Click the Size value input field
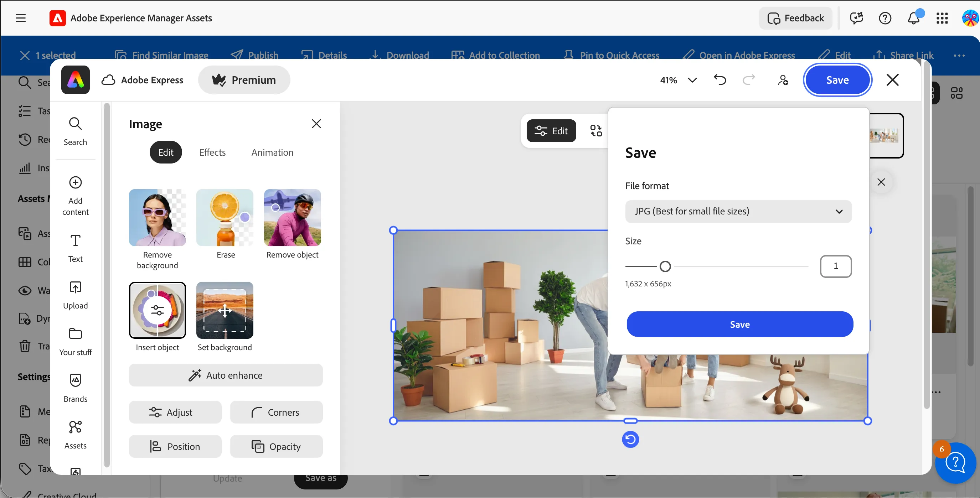The height and width of the screenshot is (498, 980). pyautogui.click(x=836, y=266)
